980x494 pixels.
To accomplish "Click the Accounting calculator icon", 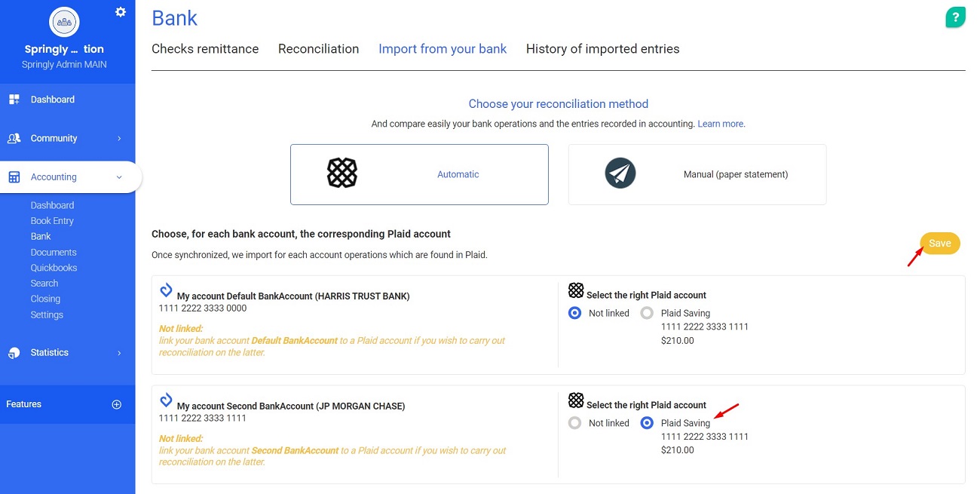I will click(x=14, y=177).
